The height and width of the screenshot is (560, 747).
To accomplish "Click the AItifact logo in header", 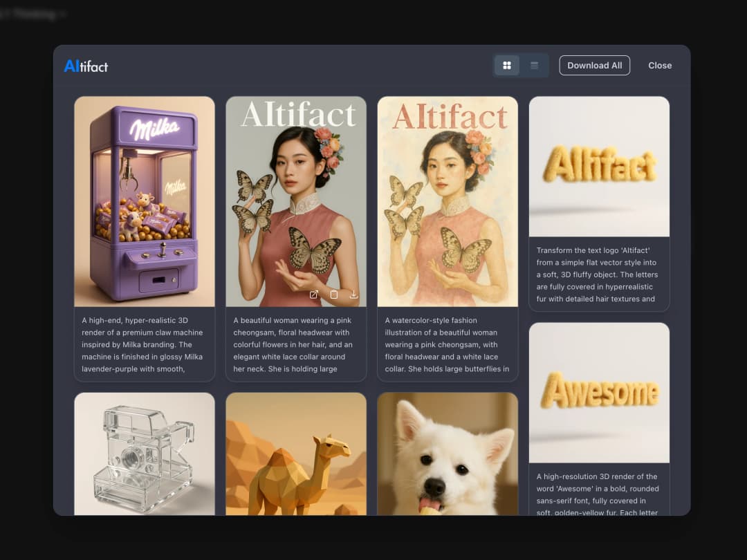I will (x=86, y=66).
